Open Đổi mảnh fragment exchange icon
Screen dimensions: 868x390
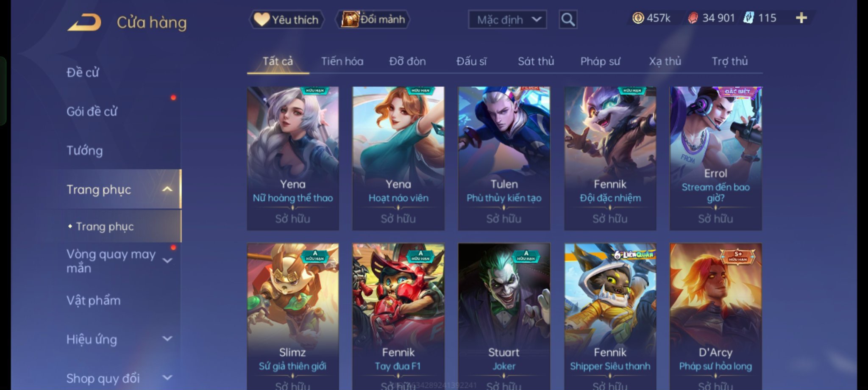[373, 19]
